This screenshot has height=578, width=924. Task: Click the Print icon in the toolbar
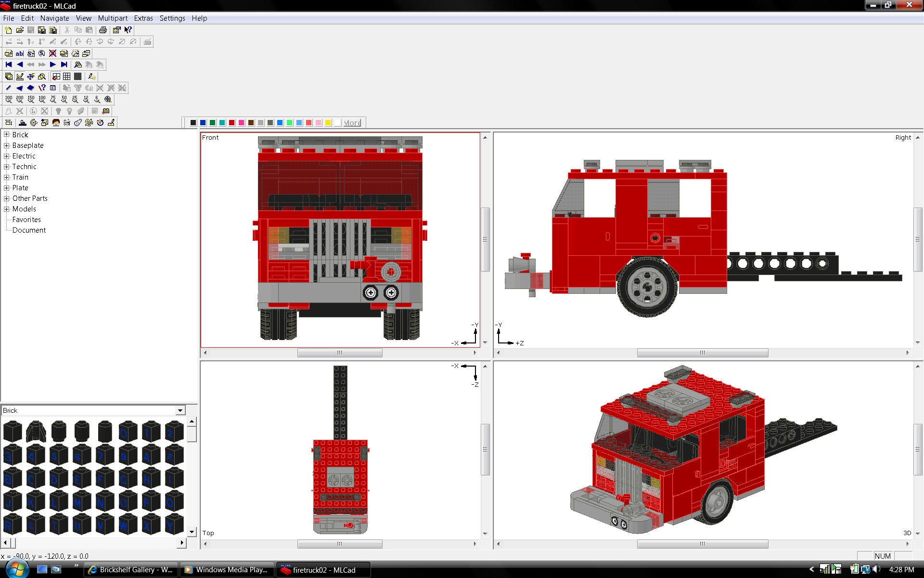[x=103, y=30]
